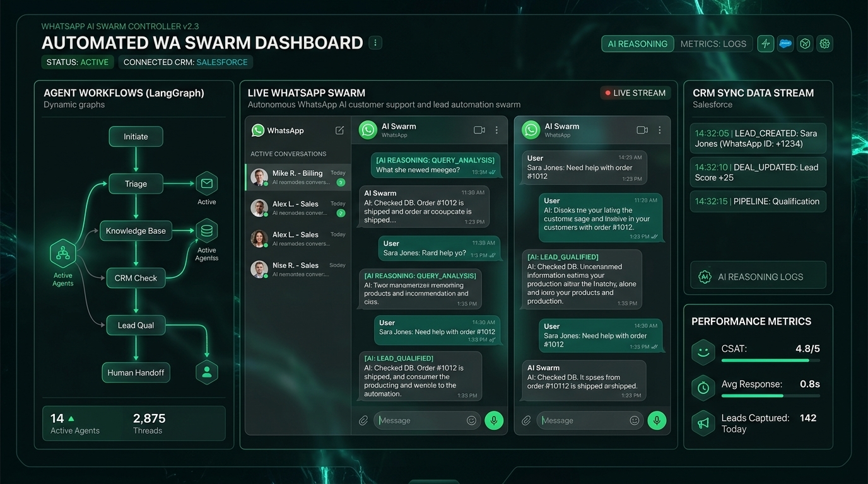Open kebab menu in chat beside CRM Sync panel
This screenshot has height=484, width=868.
(660, 130)
